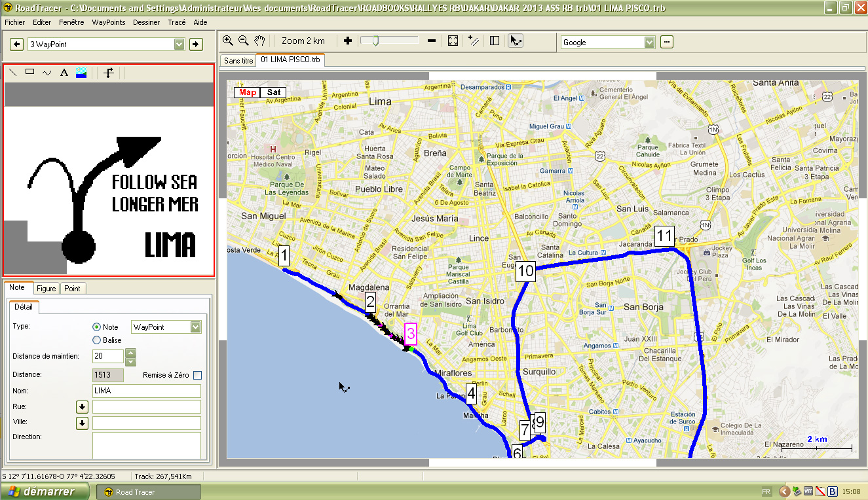
Task: Click the road junction symbol tool
Action: (109, 73)
